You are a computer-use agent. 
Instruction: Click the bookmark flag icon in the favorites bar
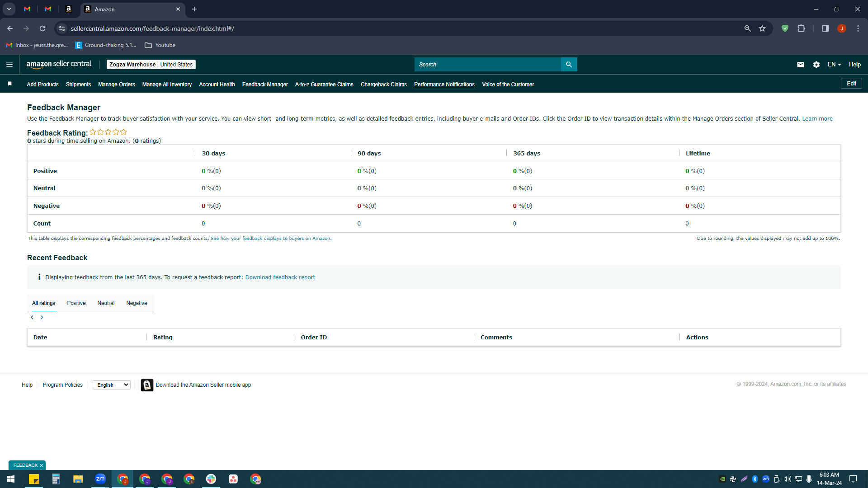point(9,84)
